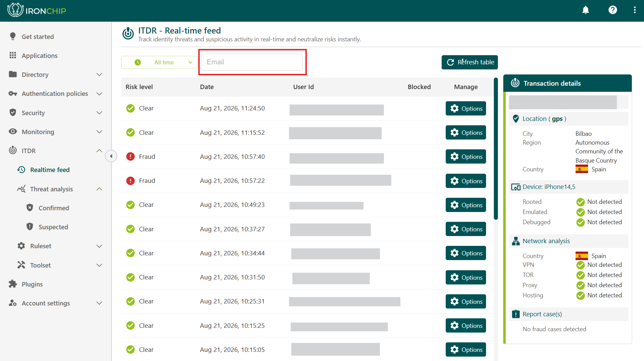Open Get started page
The width and height of the screenshot is (644, 361).
click(x=38, y=37)
